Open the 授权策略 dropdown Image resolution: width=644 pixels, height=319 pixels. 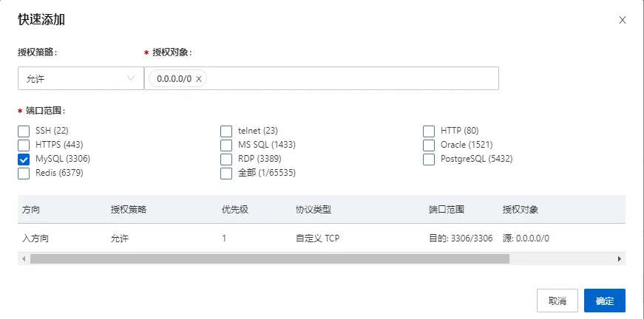81,78
